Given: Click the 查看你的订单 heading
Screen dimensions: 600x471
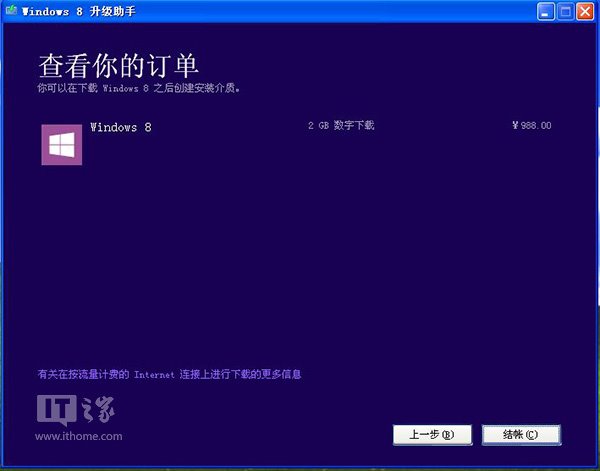Looking at the screenshot, I should click(x=119, y=66).
